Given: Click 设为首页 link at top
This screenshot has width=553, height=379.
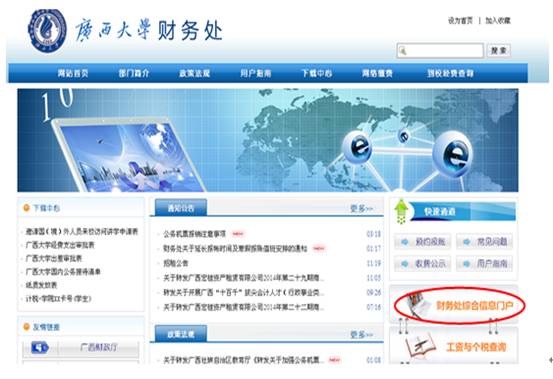Looking at the screenshot, I should (460, 21).
